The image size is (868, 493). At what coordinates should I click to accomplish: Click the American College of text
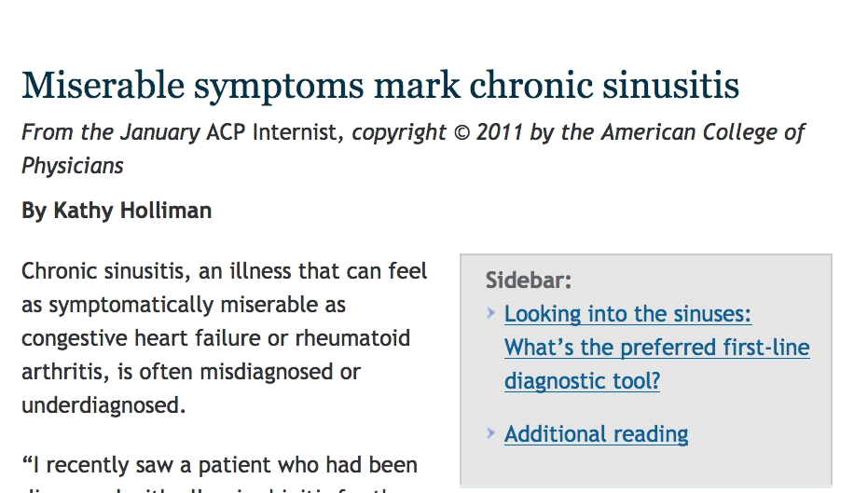(x=703, y=132)
